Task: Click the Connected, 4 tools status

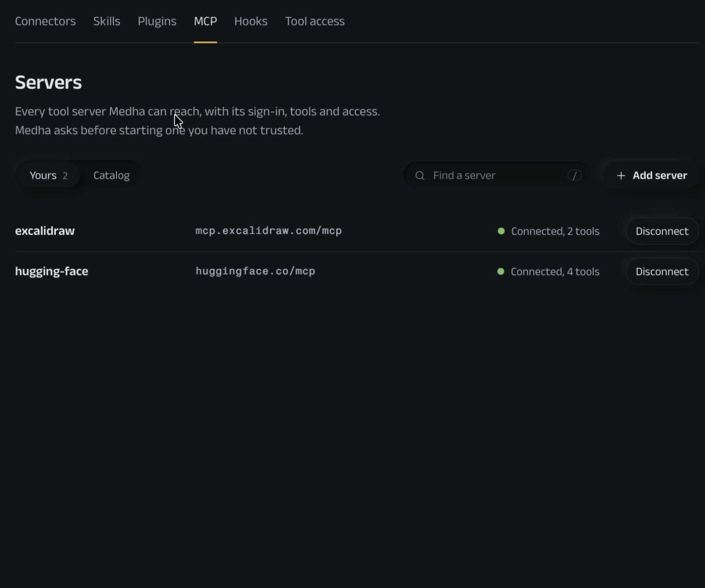Action: (x=555, y=272)
